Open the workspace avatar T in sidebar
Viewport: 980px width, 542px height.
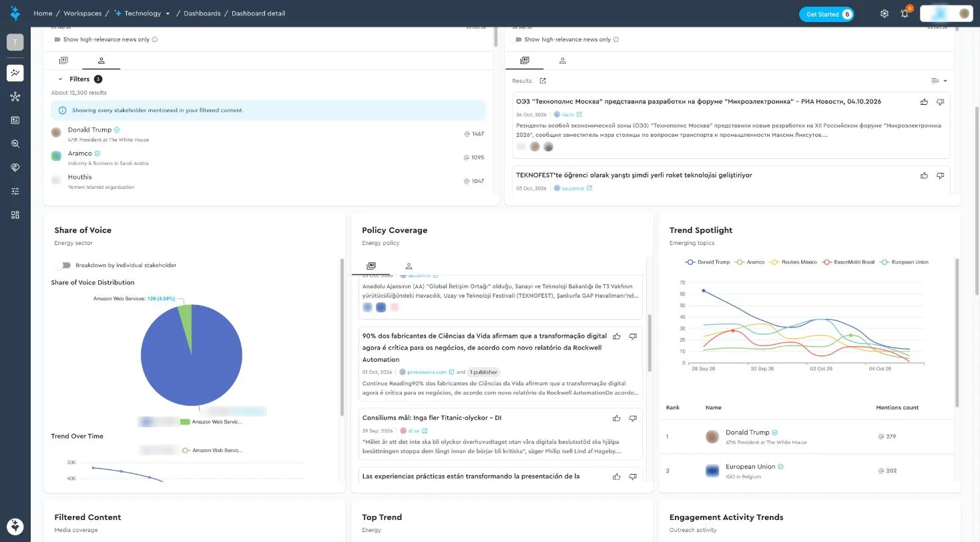click(x=15, y=42)
